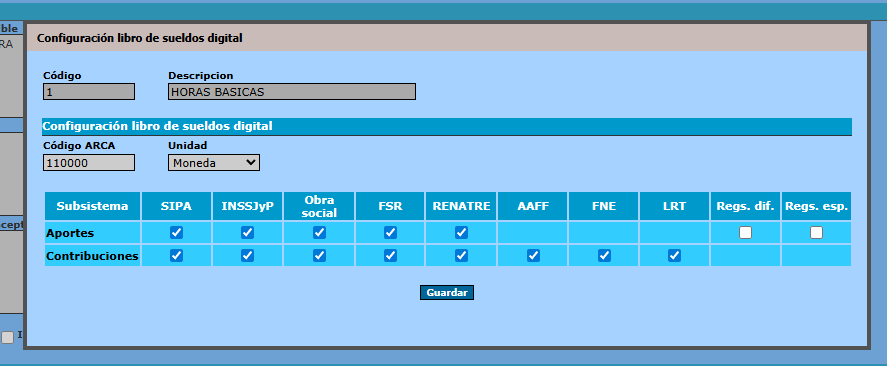
Task: Enable Aportes Regs. esp. checkbox
Action: coord(816,232)
